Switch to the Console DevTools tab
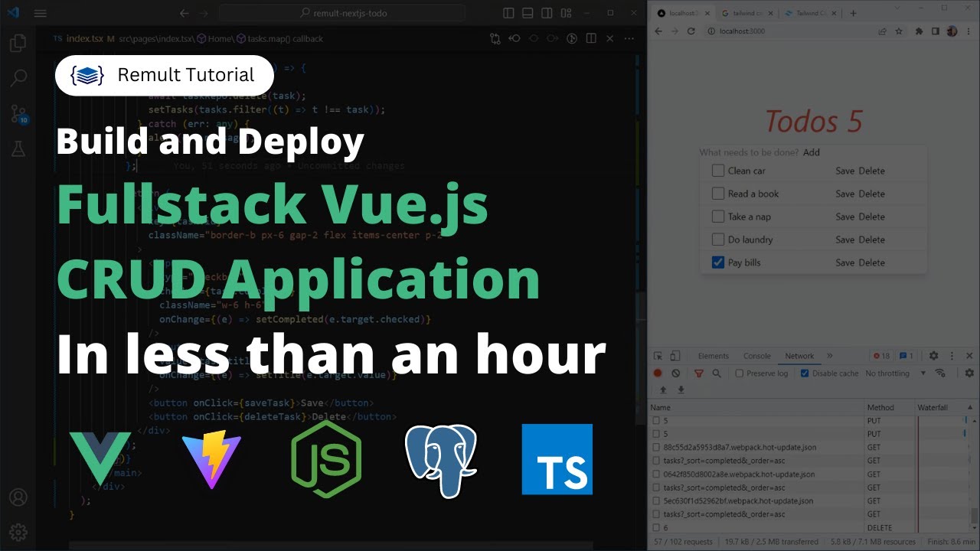 [757, 356]
